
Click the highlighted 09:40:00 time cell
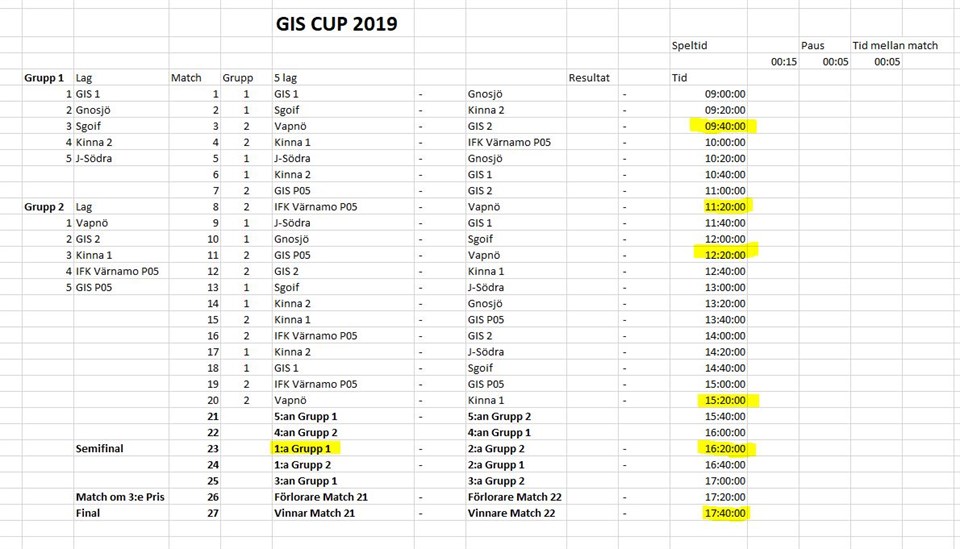[724, 126]
